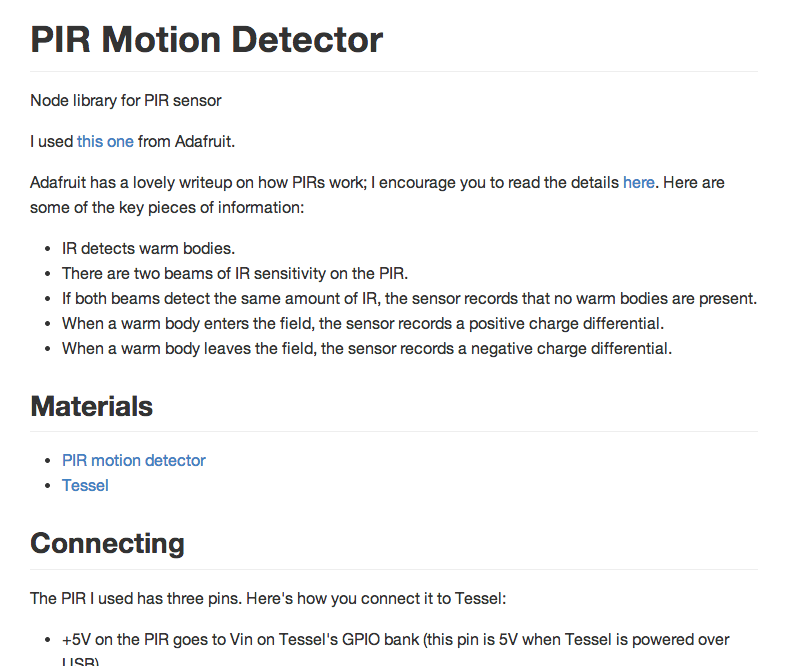
Task: Click the "Connecting" section heading
Action: (x=107, y=543)
